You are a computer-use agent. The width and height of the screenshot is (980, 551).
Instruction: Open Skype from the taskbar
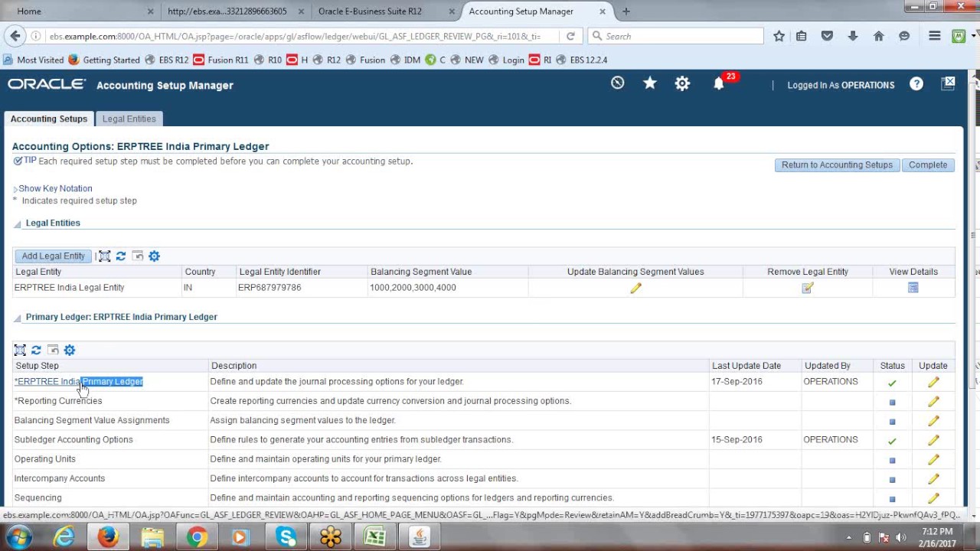tap(286, 537)
